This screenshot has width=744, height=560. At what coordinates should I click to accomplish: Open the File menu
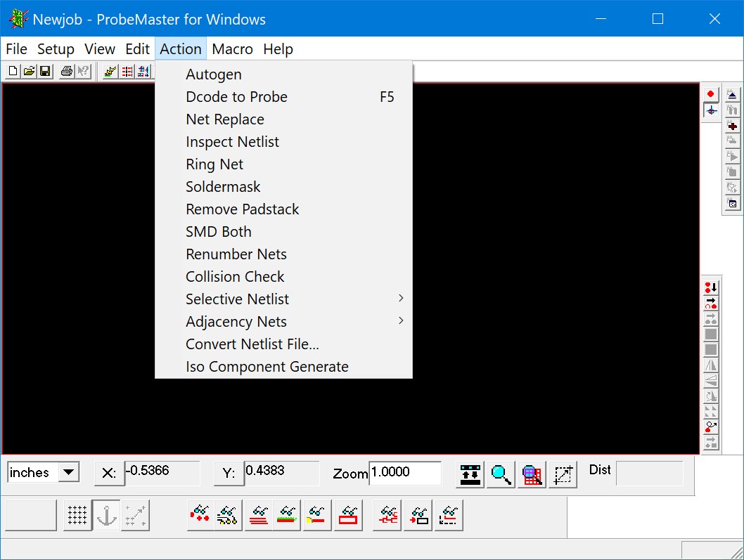click(x=16, y=49)
